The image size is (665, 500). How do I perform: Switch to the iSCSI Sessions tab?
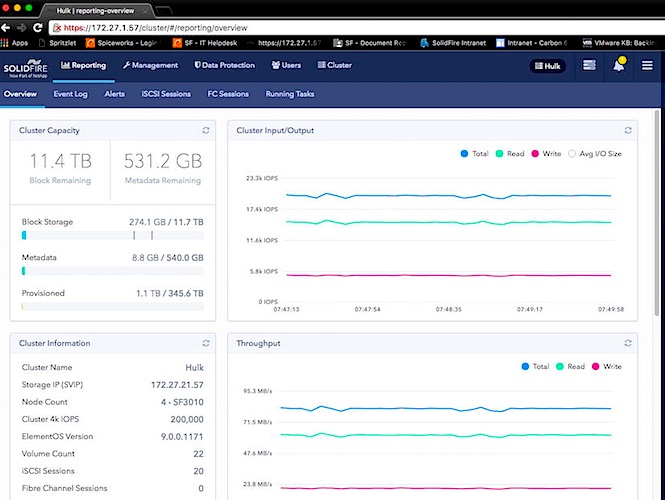click(x=166, y=94)
